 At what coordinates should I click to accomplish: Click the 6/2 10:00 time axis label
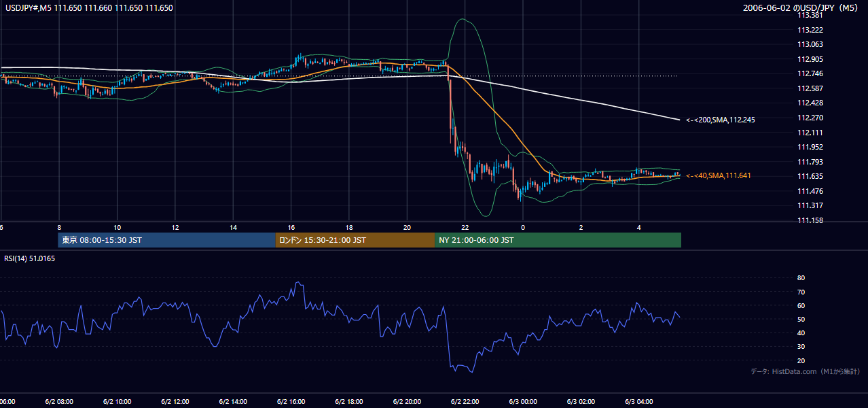tap(117, 402)
